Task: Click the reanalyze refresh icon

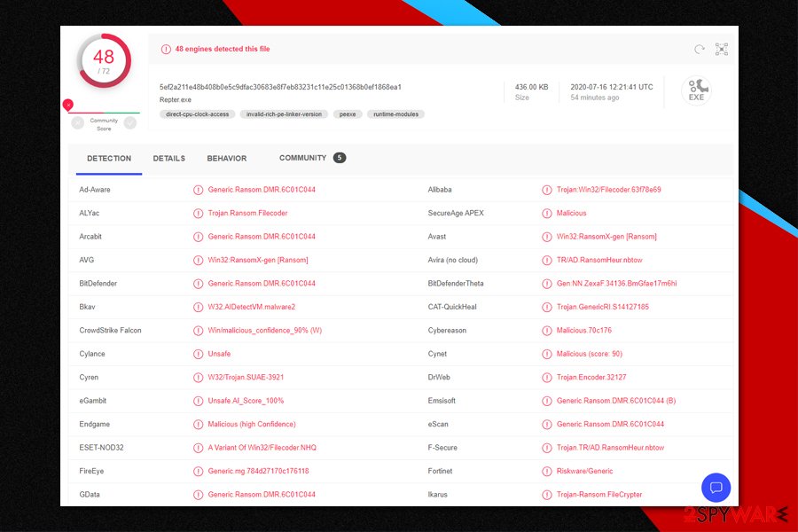Action: (700, 49)
